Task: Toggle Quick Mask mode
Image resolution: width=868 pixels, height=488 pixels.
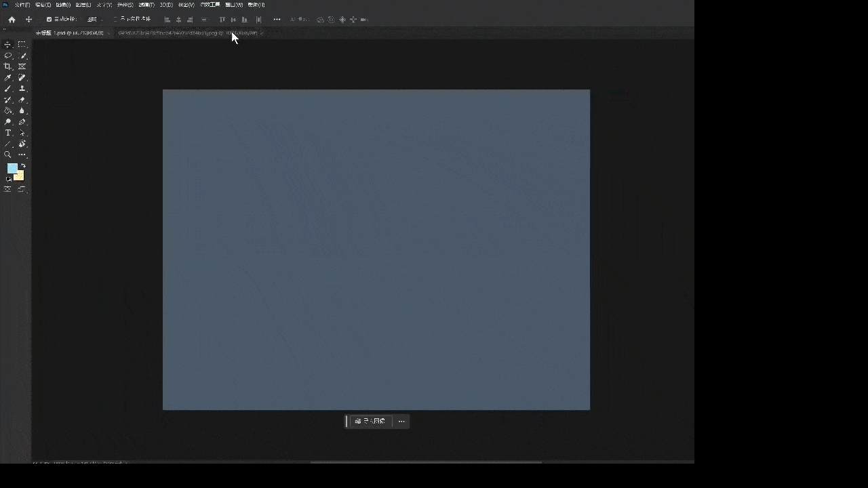Action: click(x=8, y=189)
